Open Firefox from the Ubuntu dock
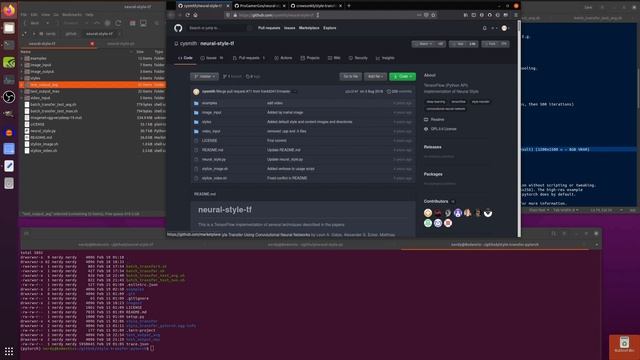This screenshot has width=640, height=360. coord(9,10)
